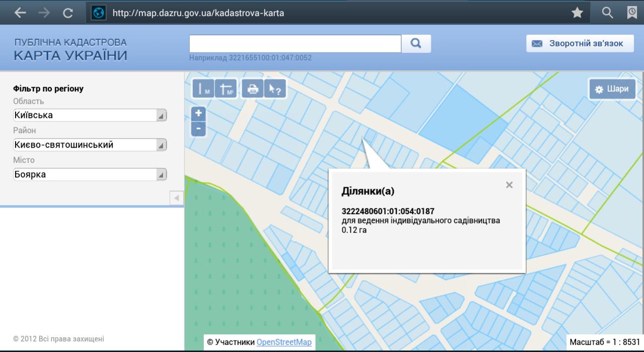Go back to previous page
Image resolution: width=644 pixels, height=352 pixels.
(x=21, y=13)
